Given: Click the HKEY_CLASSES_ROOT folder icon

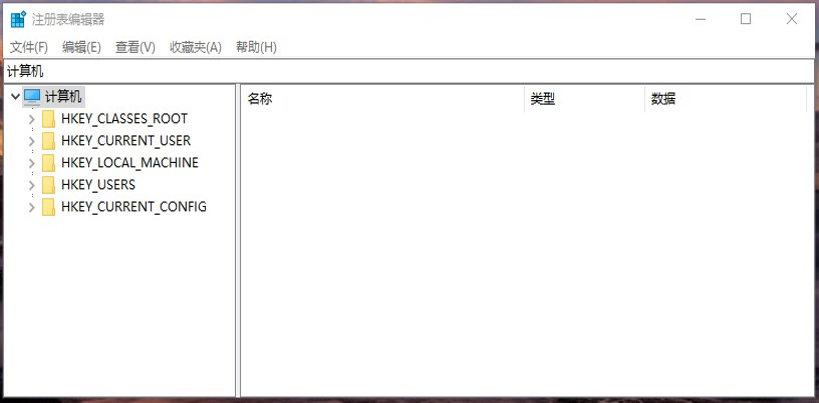Looking at the screenshot, I should coord(48,119).
